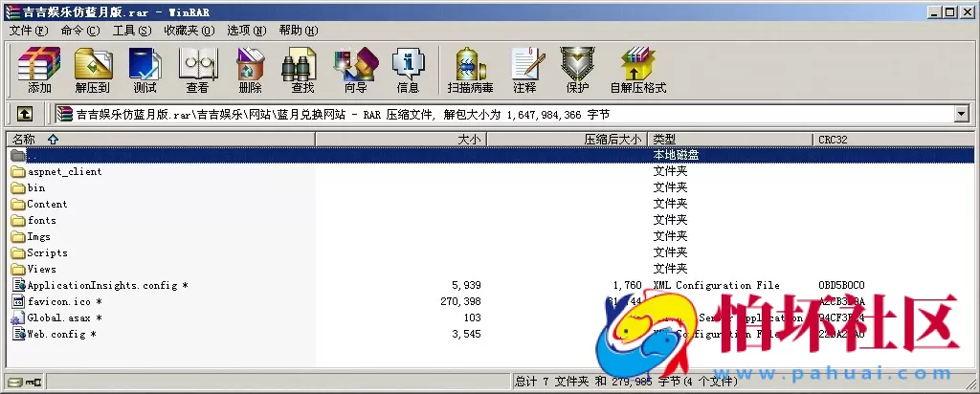This screenshot has width=980, height=394.
Task: Click the CRC32 value 0BD5B0C0
Action: coord(841,285)
